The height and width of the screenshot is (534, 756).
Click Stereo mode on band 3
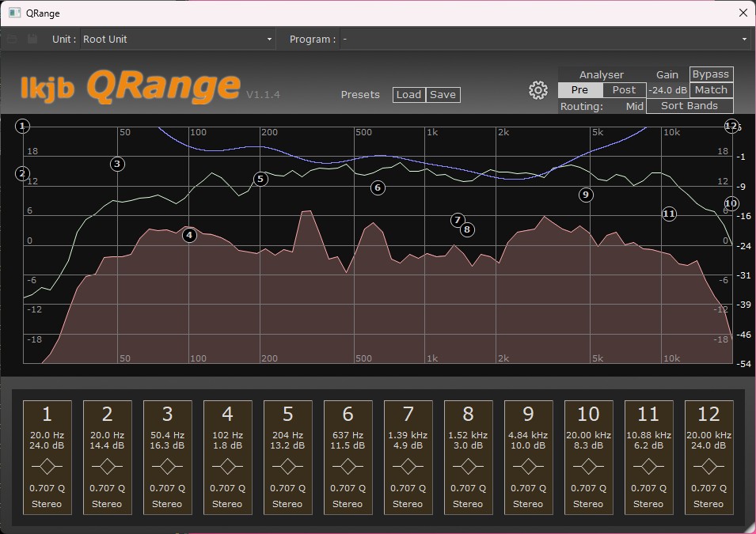(167, 504)
